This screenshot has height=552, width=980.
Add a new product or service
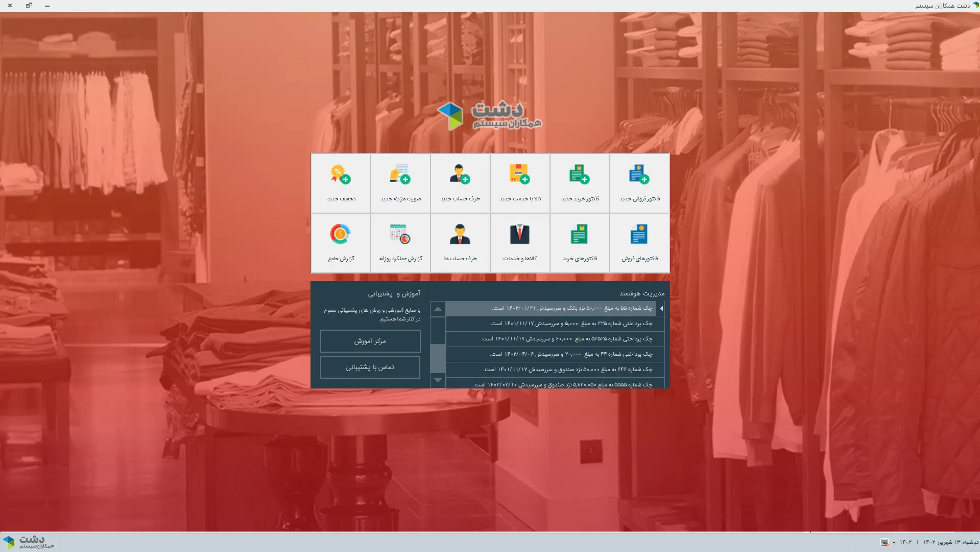(x=520, y=183)
